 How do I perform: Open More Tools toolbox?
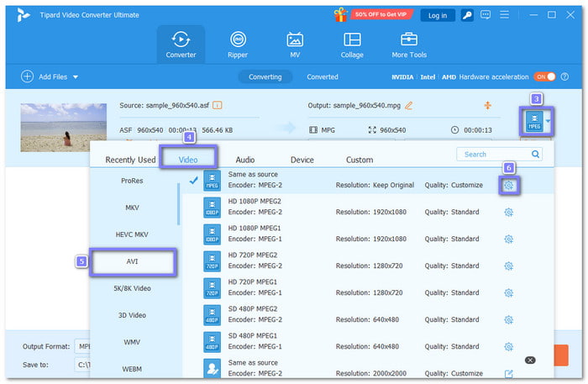click(409, 45)
